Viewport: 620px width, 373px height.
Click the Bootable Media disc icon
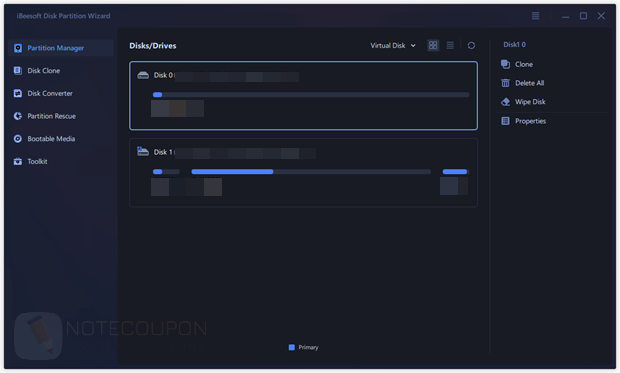pyautogui.click(x=18, y=139)
